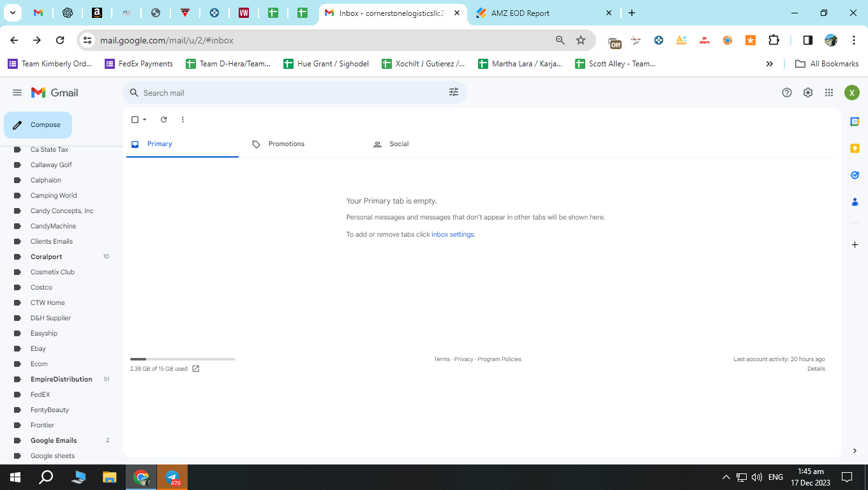Viewport: 868px width, 490px height.
Task: Open search options filter icon
Action: tap(454, 93)
